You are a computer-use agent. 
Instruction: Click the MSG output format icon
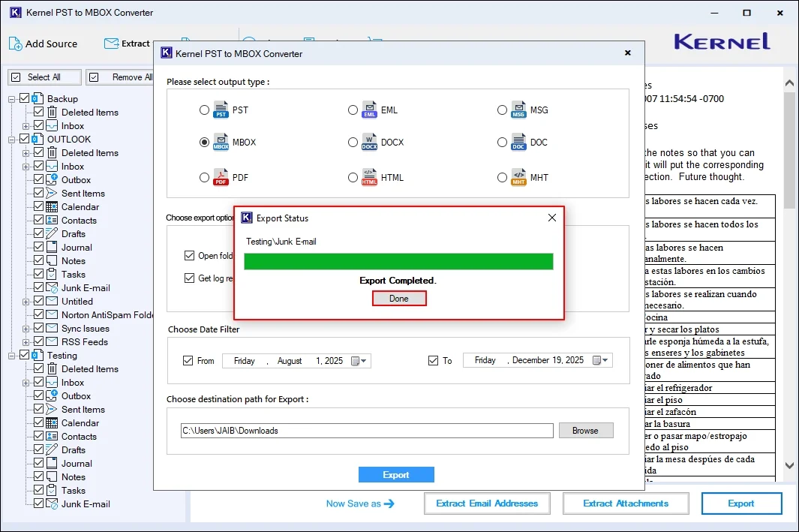518,110
